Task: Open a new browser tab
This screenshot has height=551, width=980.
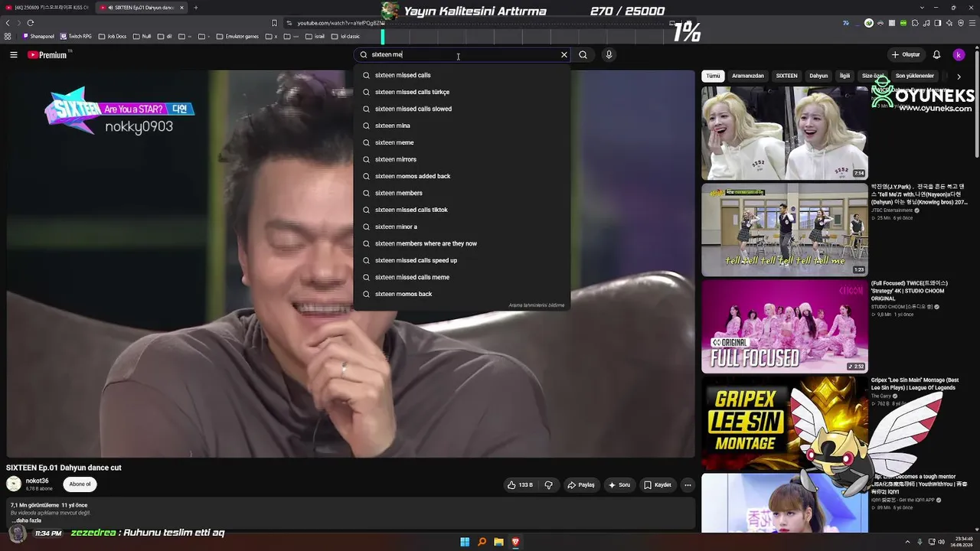Action: click(195, 8)
